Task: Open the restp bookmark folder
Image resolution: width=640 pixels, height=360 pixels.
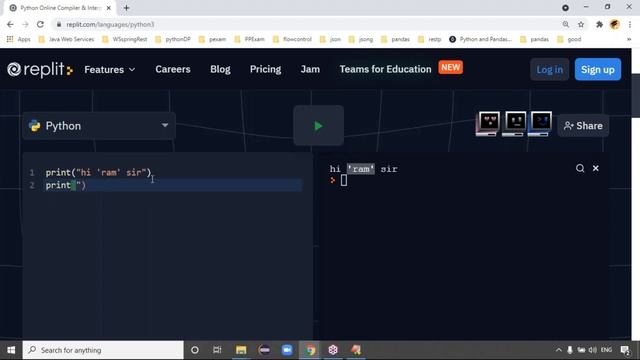Action: tap(430, 39)
